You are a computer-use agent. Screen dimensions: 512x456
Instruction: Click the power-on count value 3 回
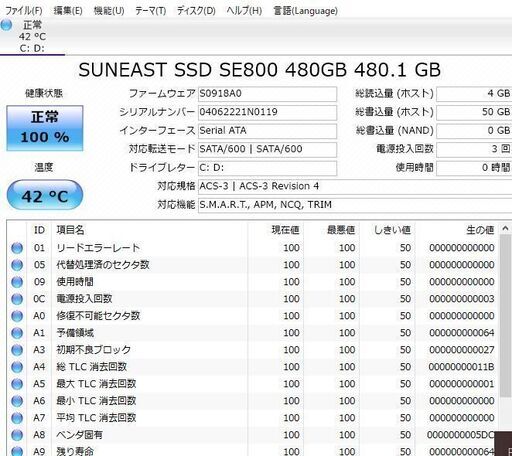[474, 149]
